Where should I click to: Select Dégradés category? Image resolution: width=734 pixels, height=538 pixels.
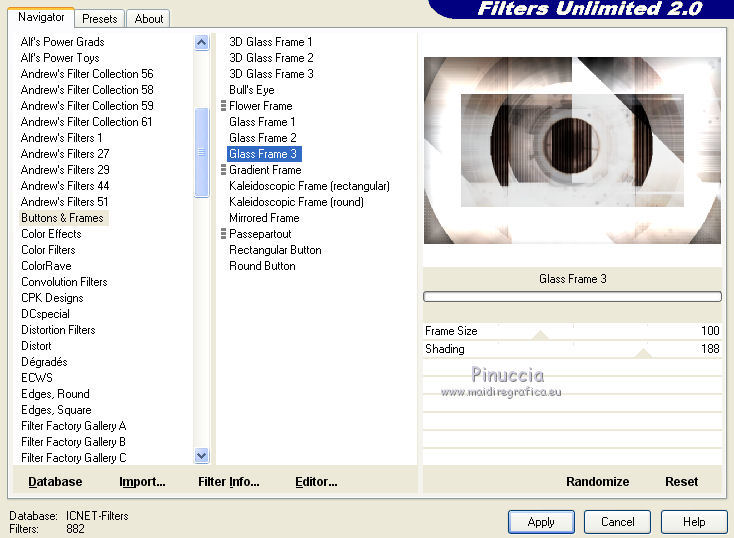(44, 362)
